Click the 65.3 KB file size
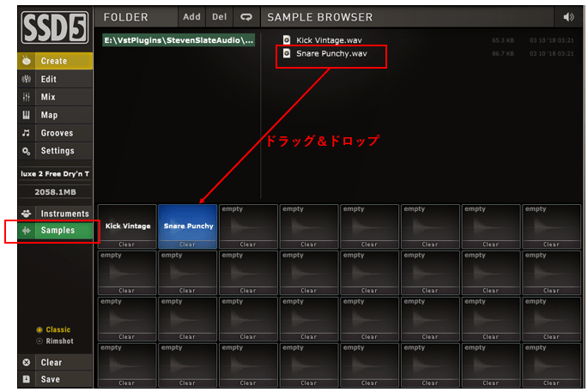This screenshot has height=392, width=588. click(503, 40)
